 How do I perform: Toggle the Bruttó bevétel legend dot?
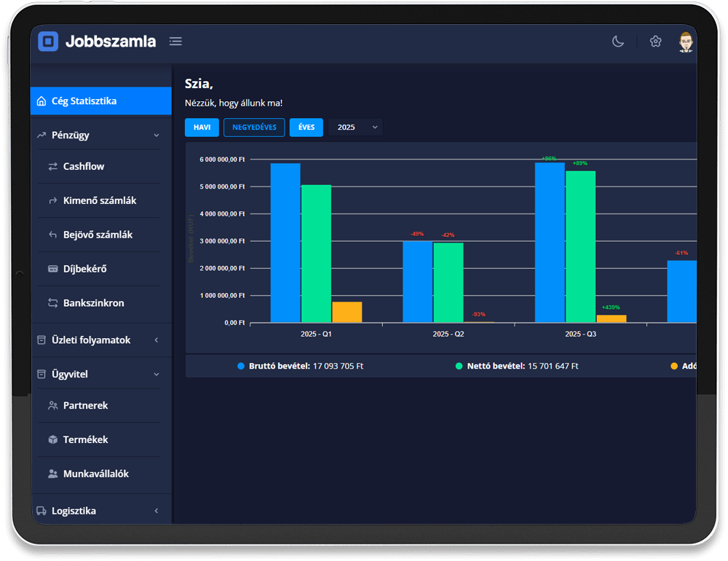click(x=241, y=366)
